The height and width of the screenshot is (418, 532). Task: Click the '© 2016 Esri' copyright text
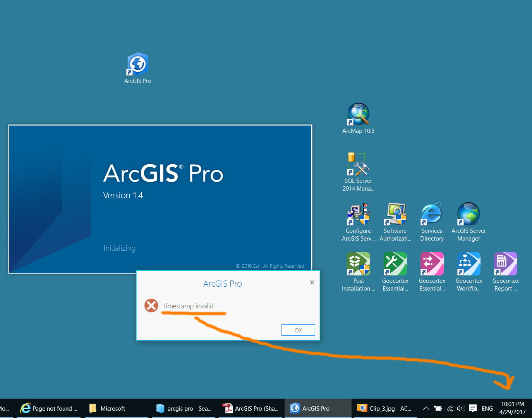point(271,266)
